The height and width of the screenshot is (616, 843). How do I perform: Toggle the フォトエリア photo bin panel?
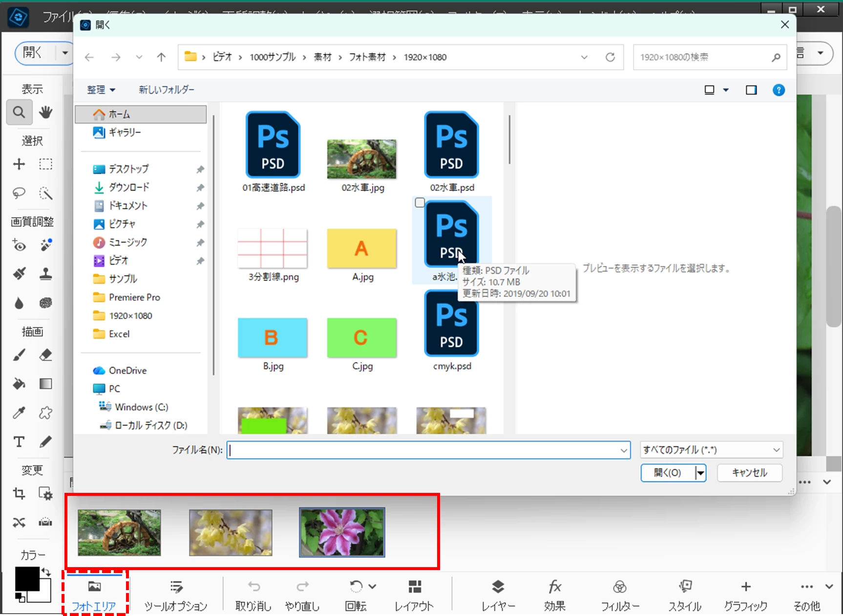94,595
